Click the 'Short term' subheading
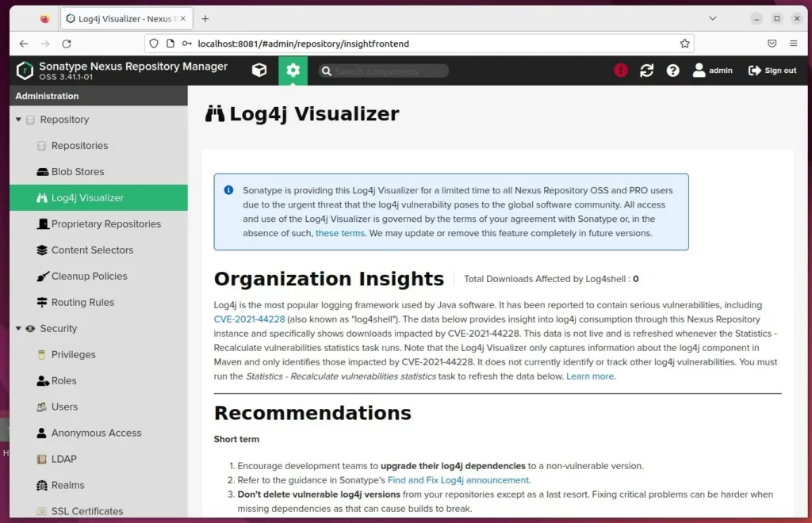This screenshot has height=523, width=812. click(x=236, y=439)
